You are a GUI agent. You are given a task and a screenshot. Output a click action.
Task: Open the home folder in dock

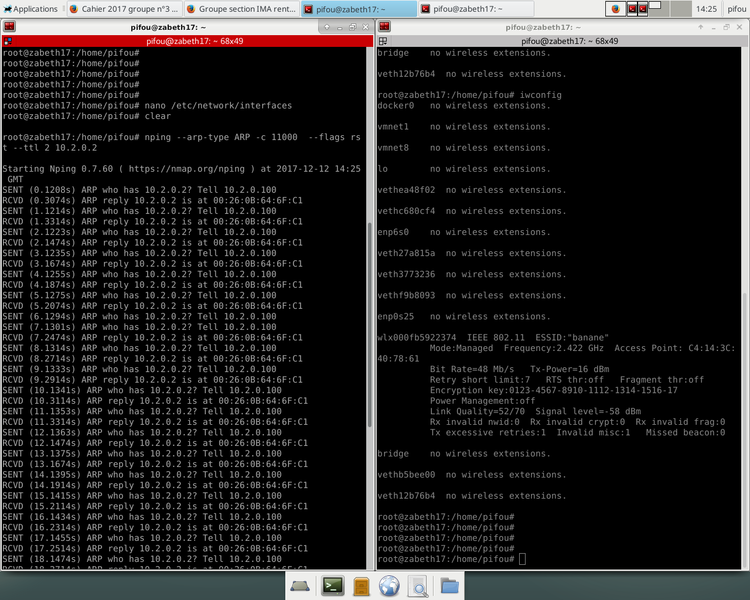[x=449, y=586]
